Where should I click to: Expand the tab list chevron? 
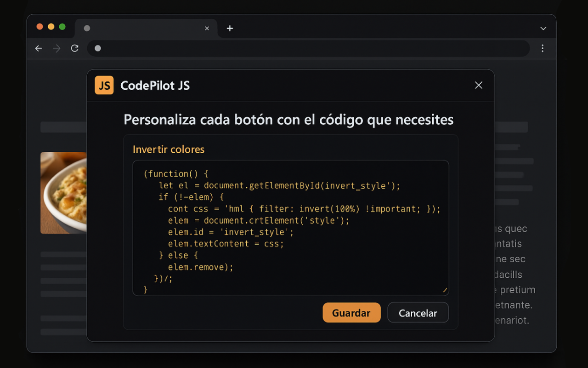pos(543,29)
